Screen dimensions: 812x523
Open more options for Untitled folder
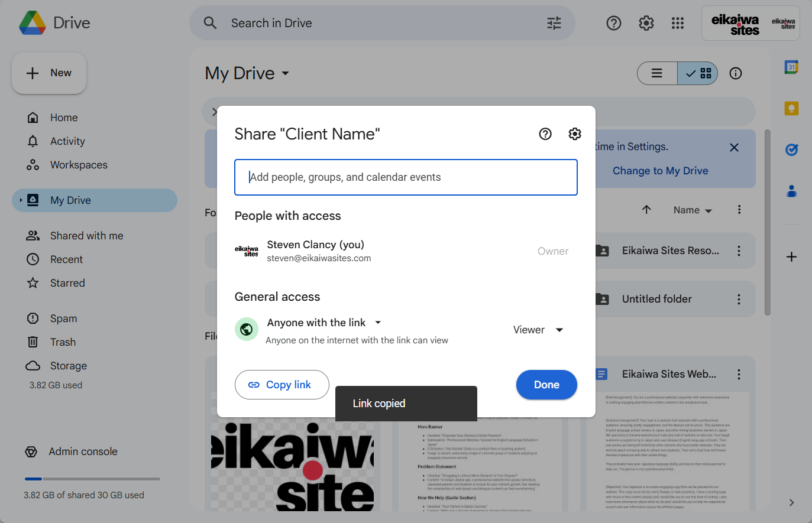click(739, 300)
